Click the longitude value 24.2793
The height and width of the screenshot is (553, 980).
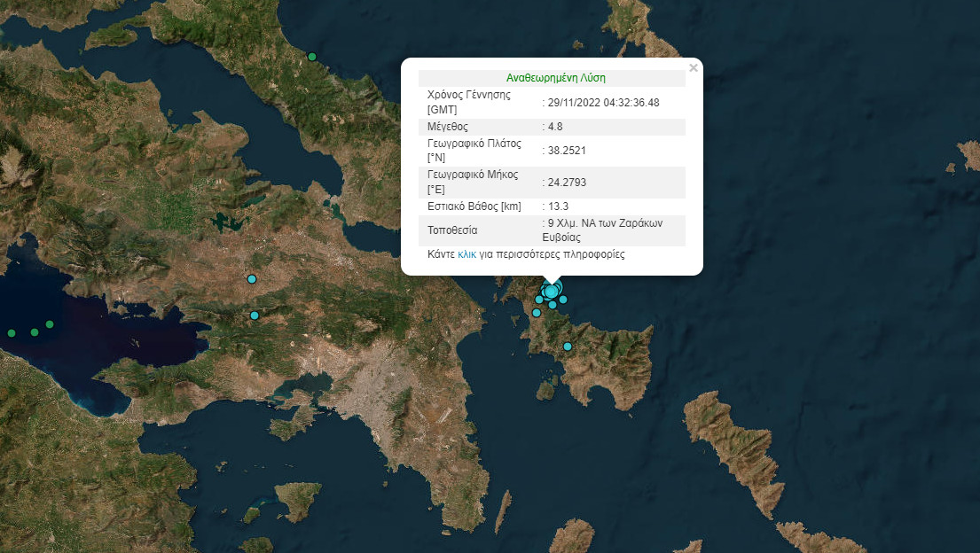pos(568,183)
